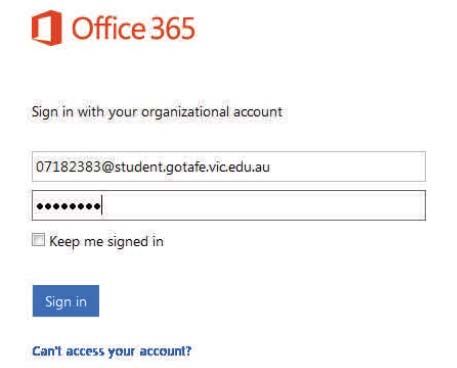457x368 pixels.
Task: Click the Sign in with your organizational account heading
Action: (157, 112)
